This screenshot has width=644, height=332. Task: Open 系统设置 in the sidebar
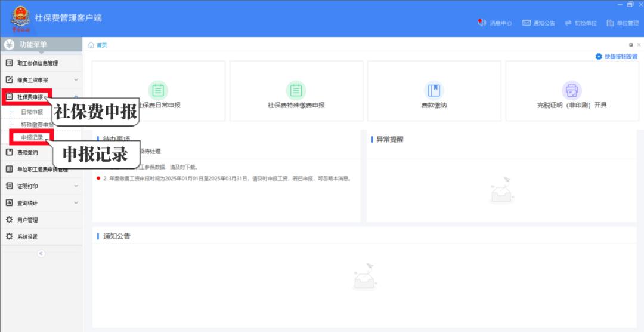coord(27,236)
